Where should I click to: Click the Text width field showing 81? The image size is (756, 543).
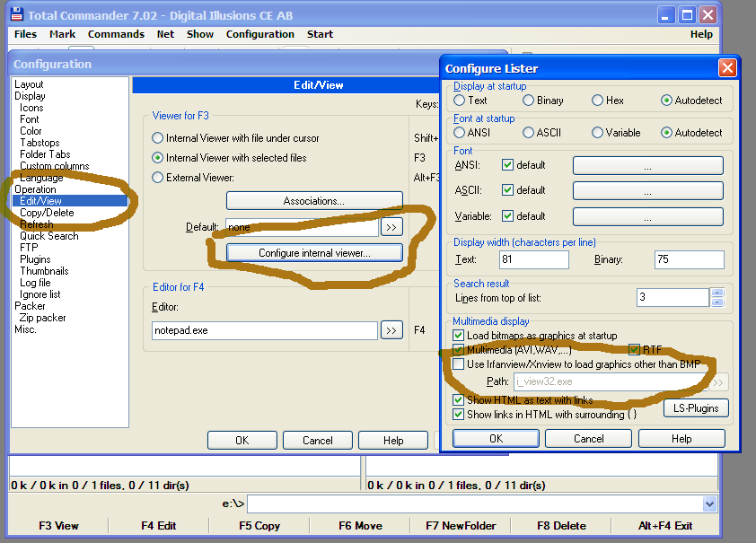pos(533,259)
